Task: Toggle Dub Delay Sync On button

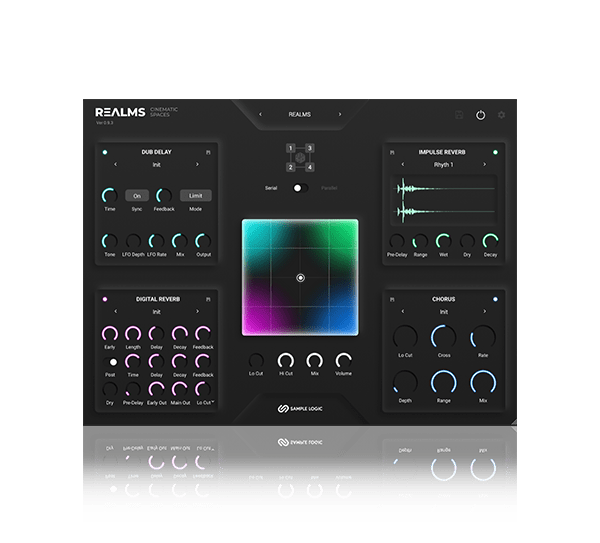Action: coord(137,196)
